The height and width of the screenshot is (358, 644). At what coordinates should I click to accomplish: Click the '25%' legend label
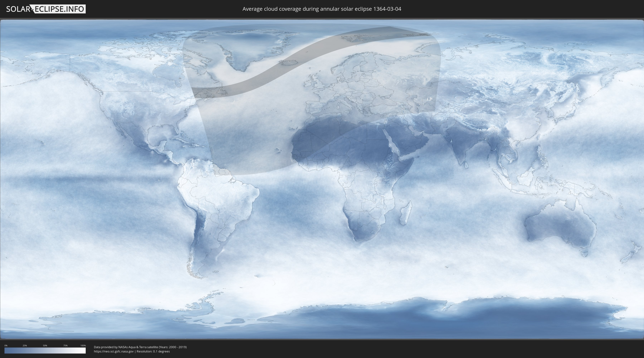(25, 345)
